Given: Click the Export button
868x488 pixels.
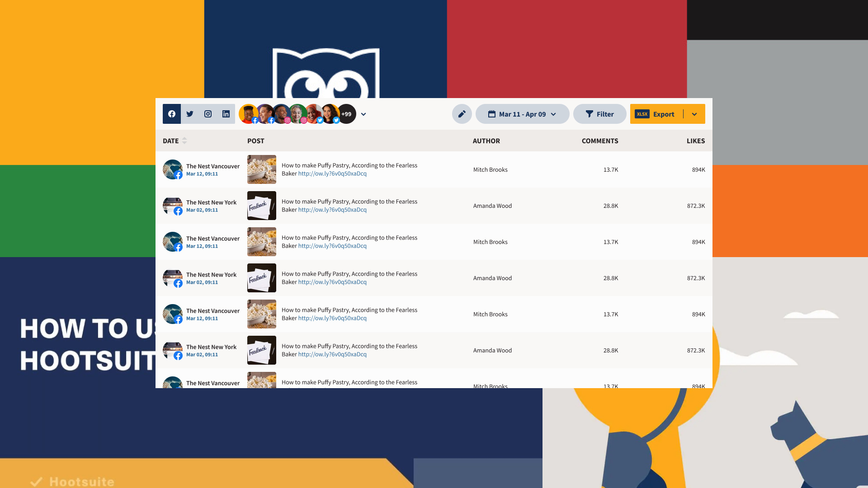Looking at the screenshot, I should 664,114.
